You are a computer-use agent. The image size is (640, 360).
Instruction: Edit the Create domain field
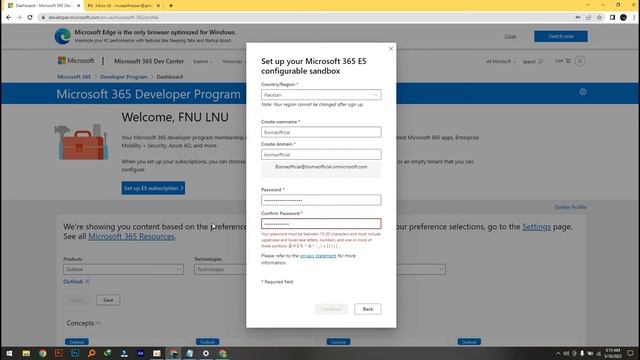(x=321, y=155)
